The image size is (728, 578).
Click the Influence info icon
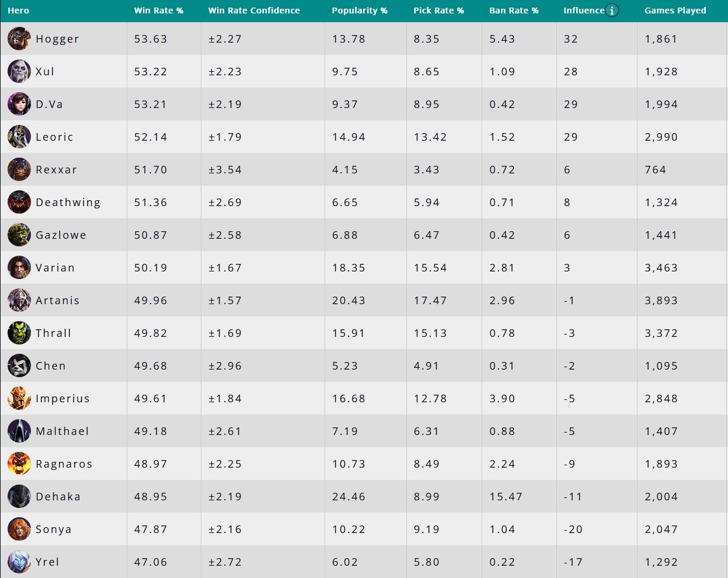(x=612, y=11)
